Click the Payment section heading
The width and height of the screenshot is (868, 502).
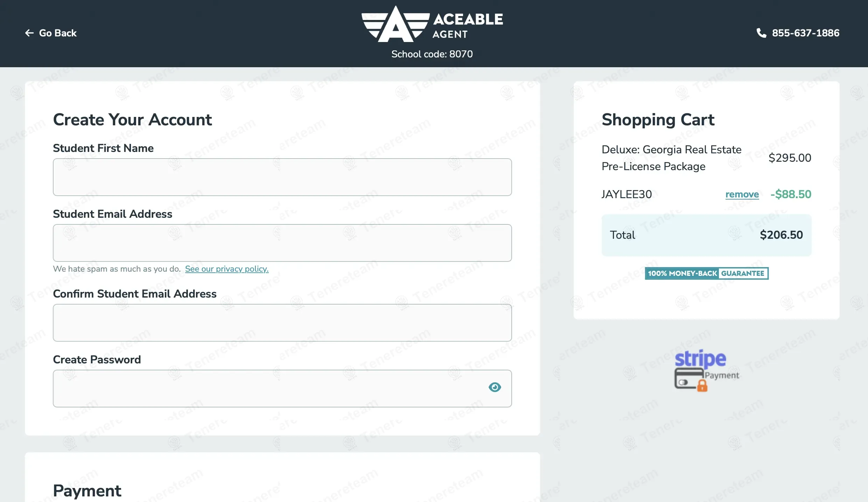pyautogui.click(x=87, y=490)
